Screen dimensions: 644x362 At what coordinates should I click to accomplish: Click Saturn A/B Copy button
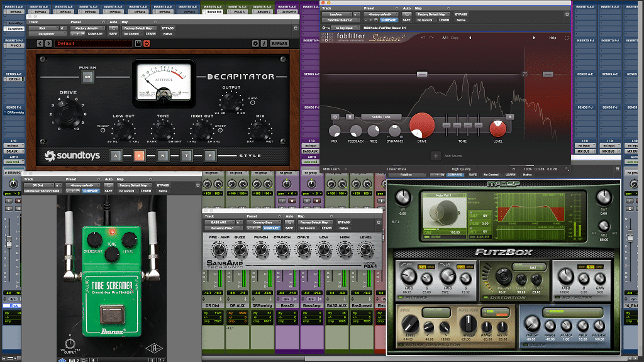tap(450, 38)
